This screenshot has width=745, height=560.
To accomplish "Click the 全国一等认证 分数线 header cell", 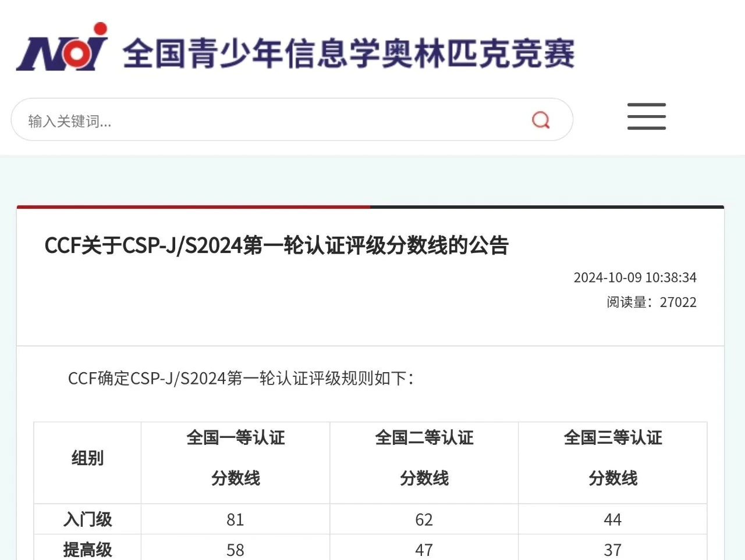I will point(235,463).
